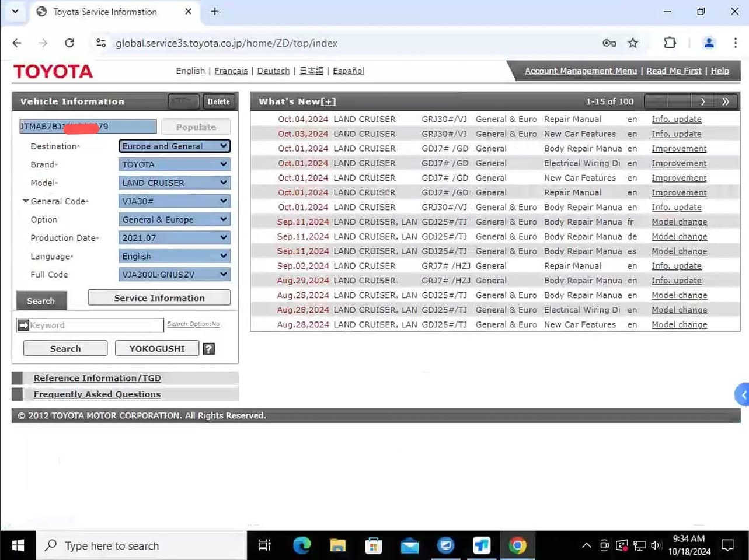Click the Delete button in Vehicle Information
749x560 pixels.
pyautogui.click(x=218, y=101)
